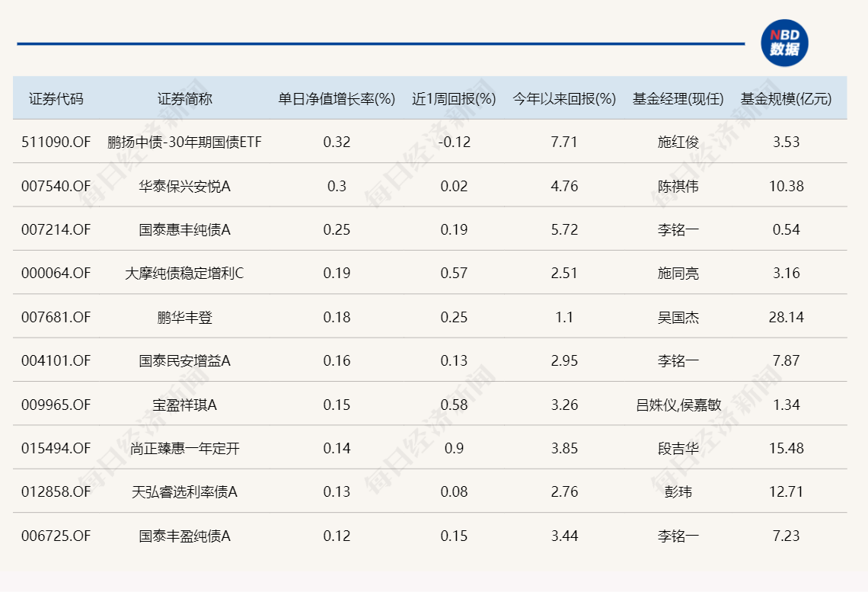Click weekly return value -0.12

[x=454, y=142]
